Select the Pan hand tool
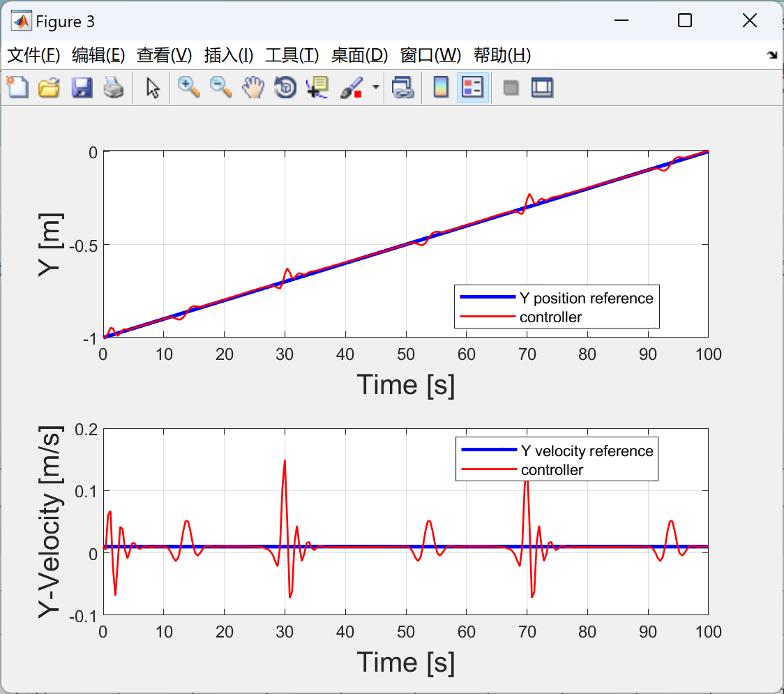Image resolution: width=784 pixels, height=694 pixels. [253, 88]
